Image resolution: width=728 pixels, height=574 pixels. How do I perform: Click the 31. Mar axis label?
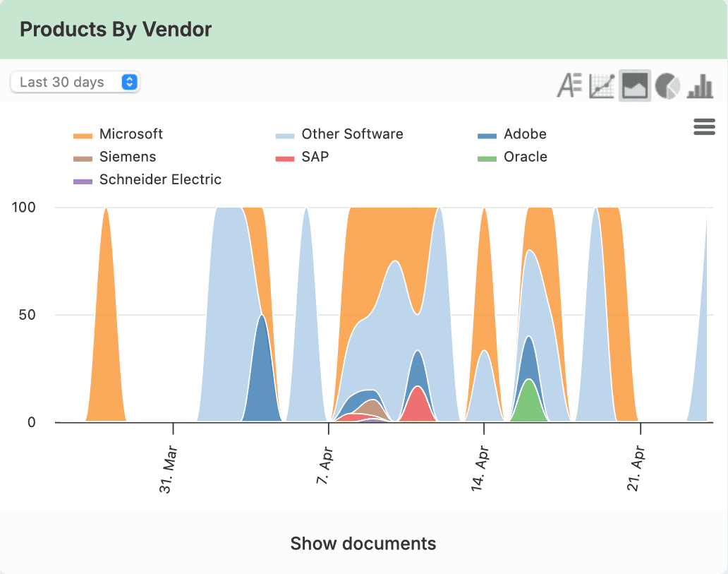[168, 470]
